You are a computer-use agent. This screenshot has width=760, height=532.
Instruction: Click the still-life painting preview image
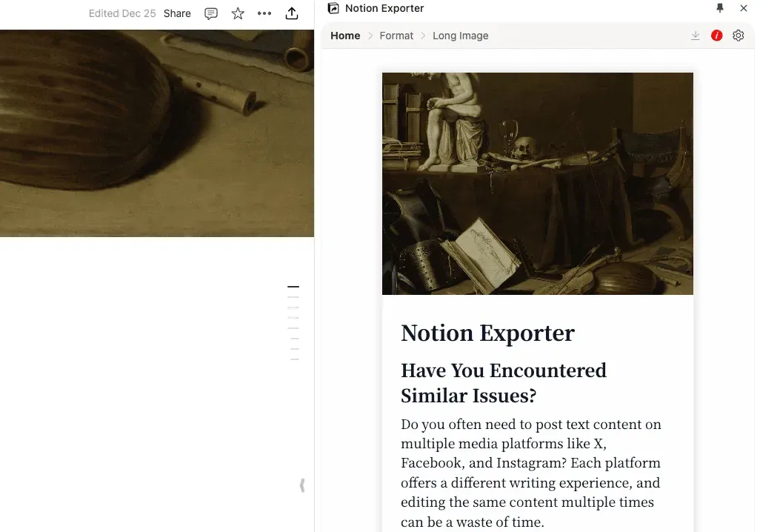537,183
